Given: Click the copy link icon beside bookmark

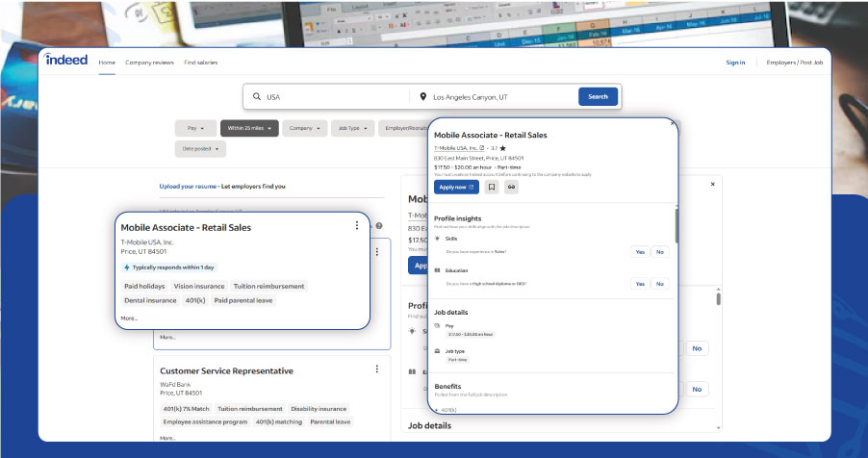Looking at the screenshot, I should (x=511, y=187).
